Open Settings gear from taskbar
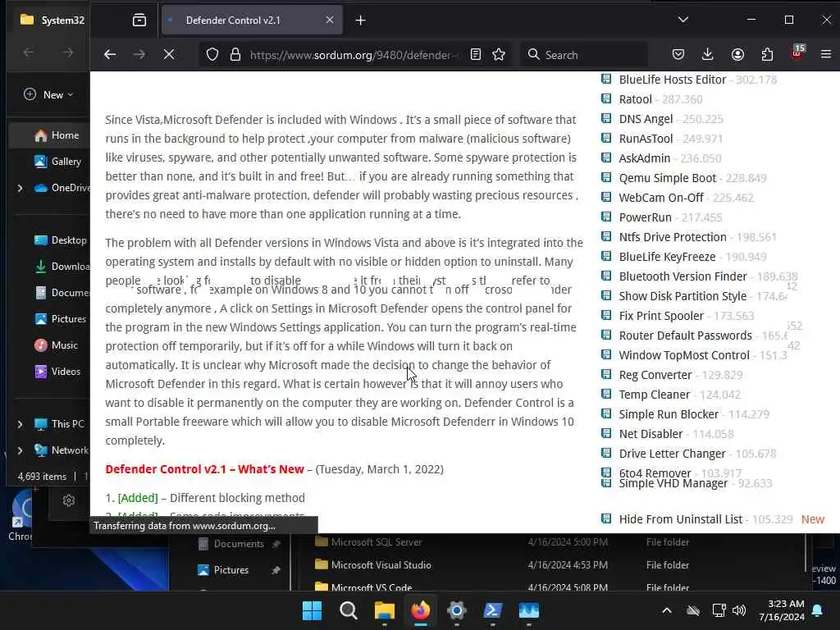The width and height of the screenshot is (840, 630). (457, 610)
